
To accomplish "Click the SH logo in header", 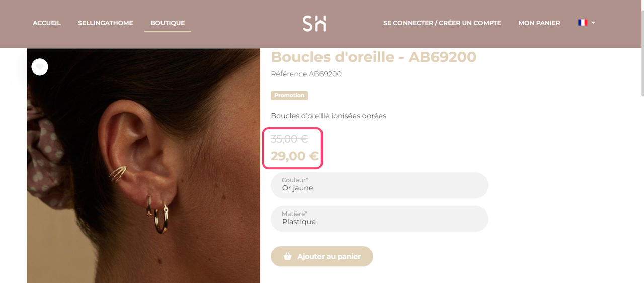I will 314,23.
